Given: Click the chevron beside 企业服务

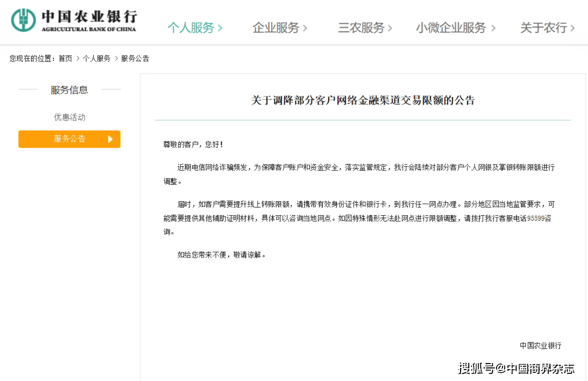Looking at the screenshot, I should (306, 27).
